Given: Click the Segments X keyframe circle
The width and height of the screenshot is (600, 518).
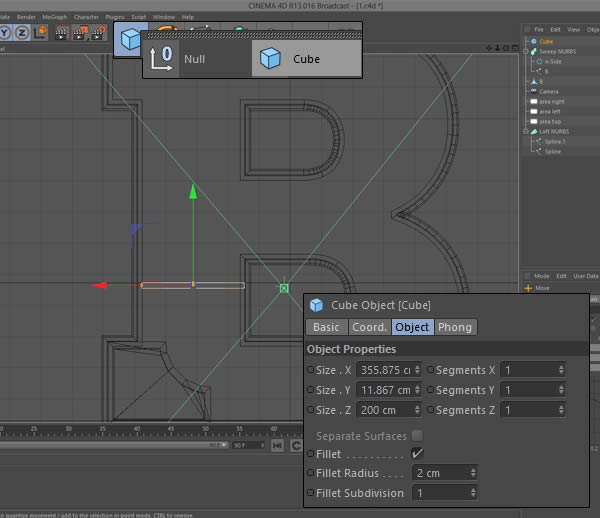Looking at the screenshot, I should (430, 370).
